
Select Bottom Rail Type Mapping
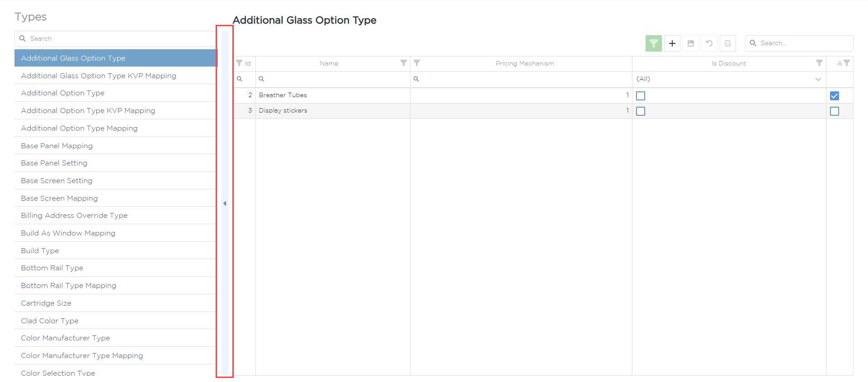(116, 285)
